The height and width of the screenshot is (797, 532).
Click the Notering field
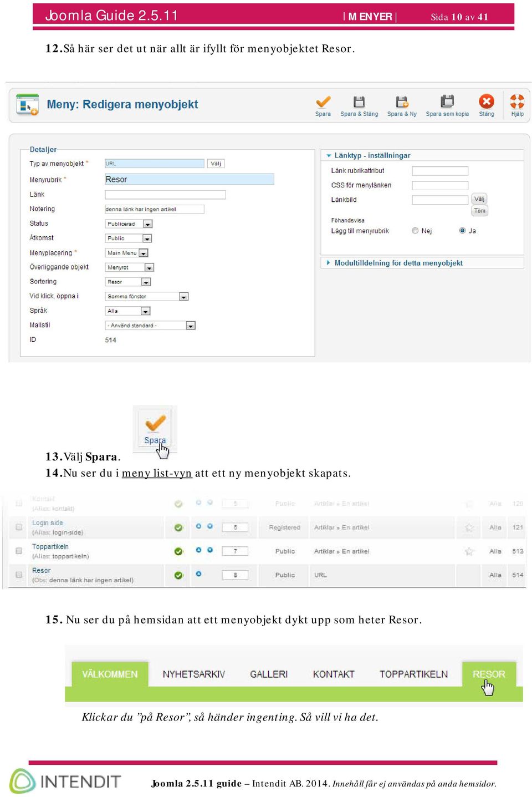(x=155, y=209)
